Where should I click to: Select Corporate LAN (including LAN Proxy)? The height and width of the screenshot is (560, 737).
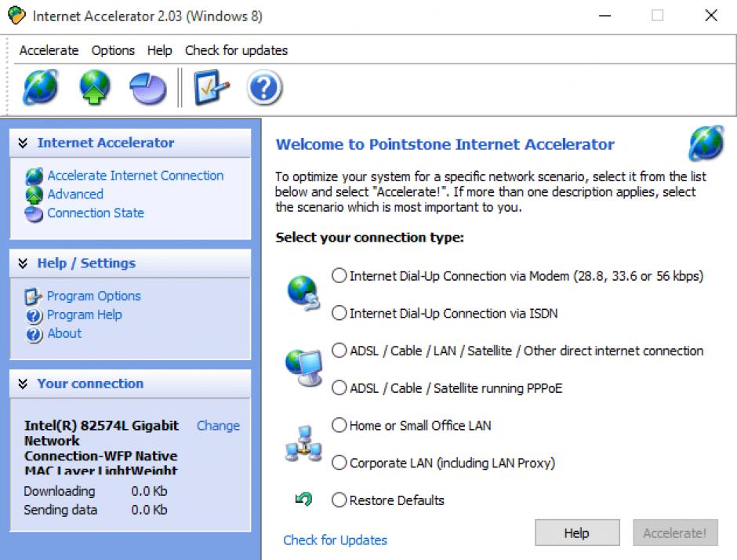click(443, 463)
